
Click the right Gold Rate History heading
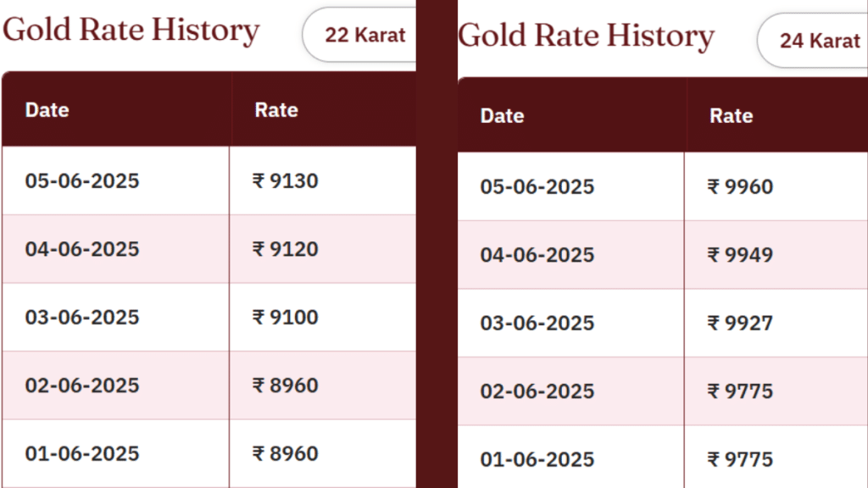[587, 36]
